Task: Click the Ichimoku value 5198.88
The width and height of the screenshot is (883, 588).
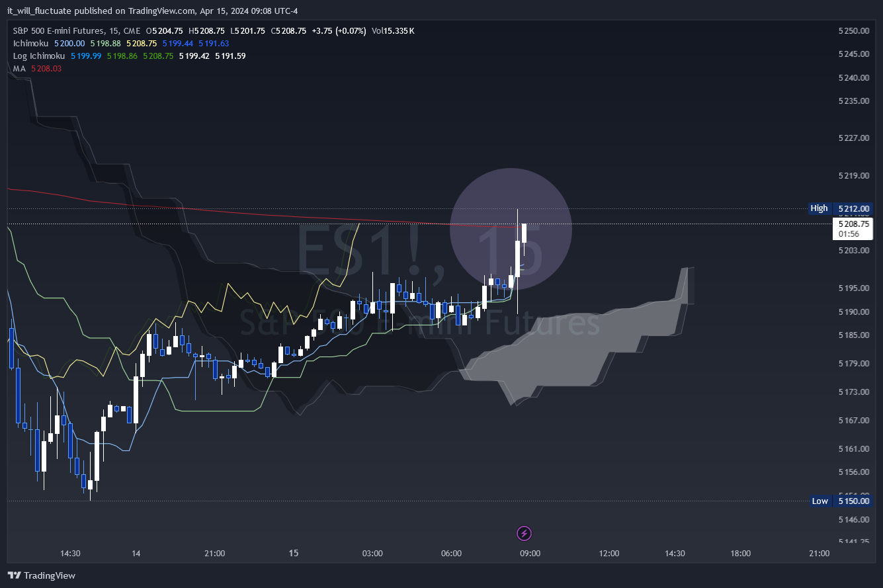Action: click(x=106, y=44)
